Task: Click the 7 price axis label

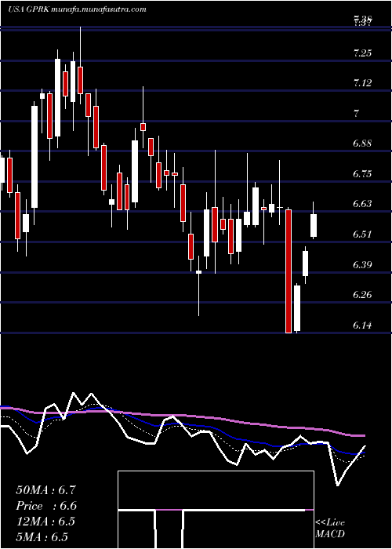Action: coord(356,114)
